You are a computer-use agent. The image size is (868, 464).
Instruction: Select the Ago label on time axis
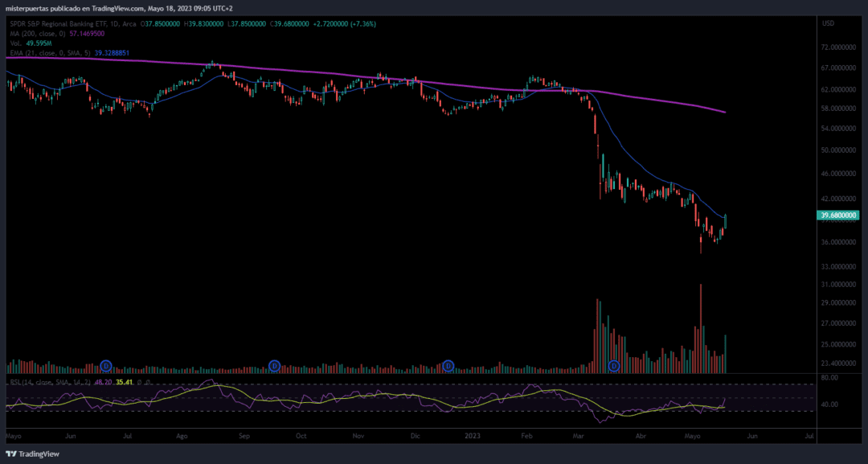coord(182,437)
